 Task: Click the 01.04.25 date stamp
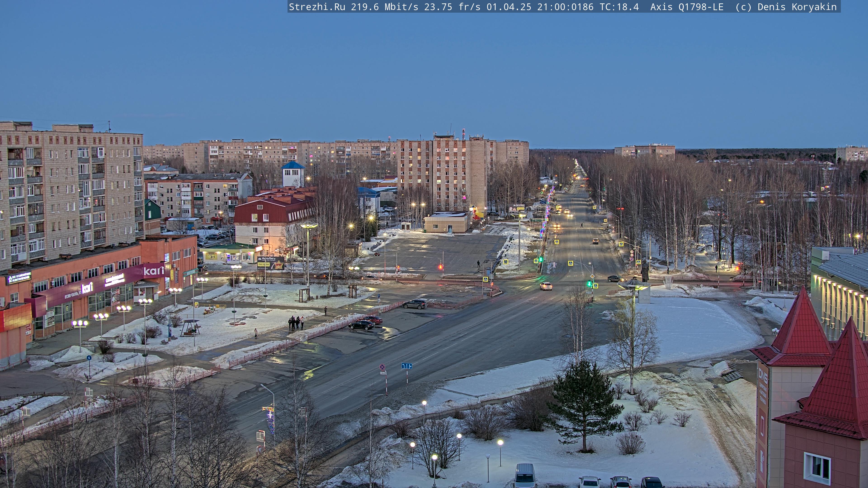[509, 7]
